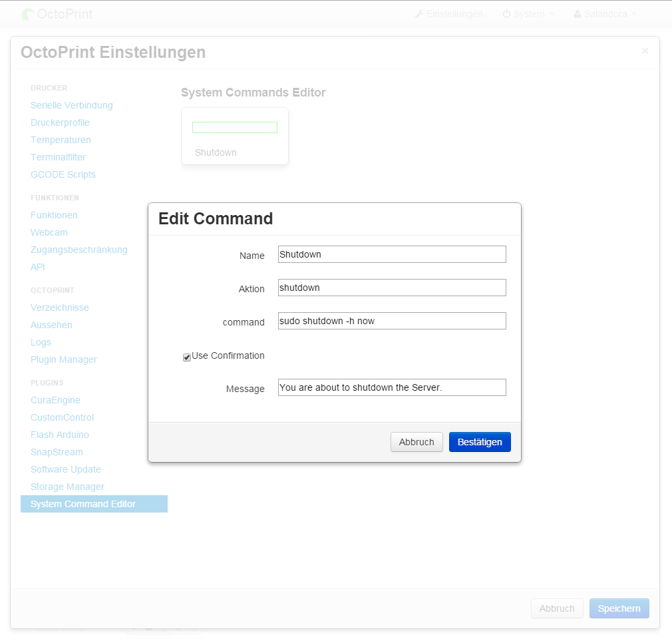Open CustomControl plugin settings

coord(62,417)
